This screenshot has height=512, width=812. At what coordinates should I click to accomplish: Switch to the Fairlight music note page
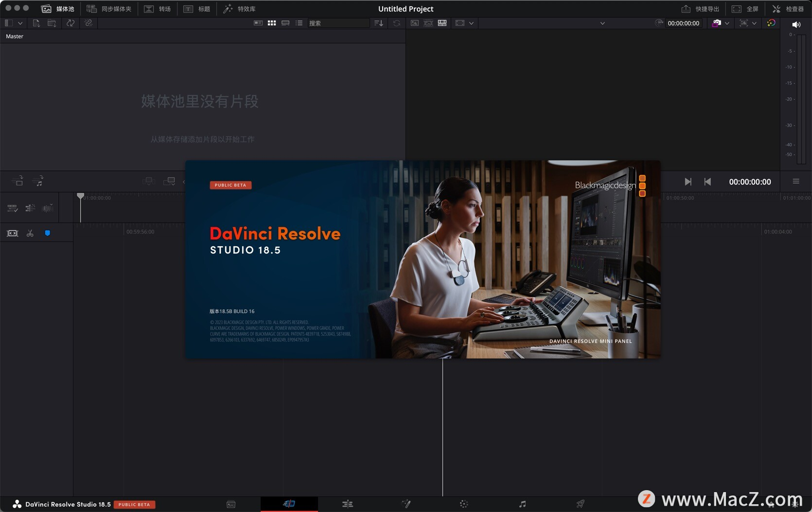522,504
